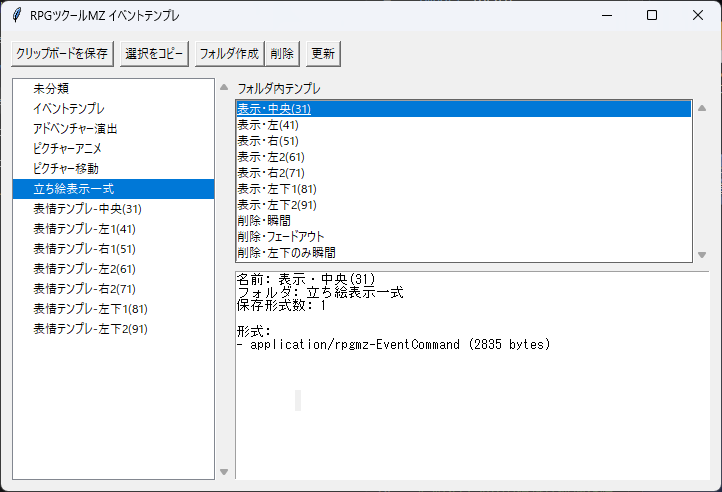
Task: Select the 表情テンプレ-左下1(81) folder
Action: pyautogui.click(x=113, y=309)
